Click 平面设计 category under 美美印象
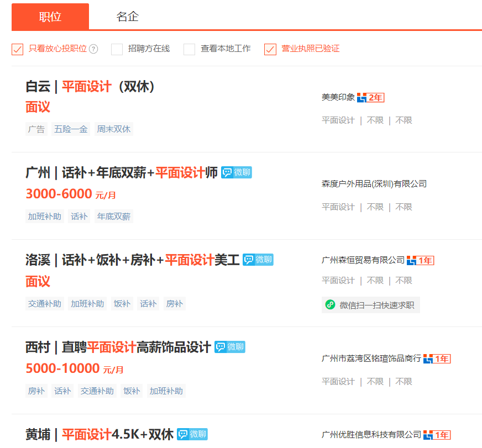Screen dimensions: 482x448 338,120
